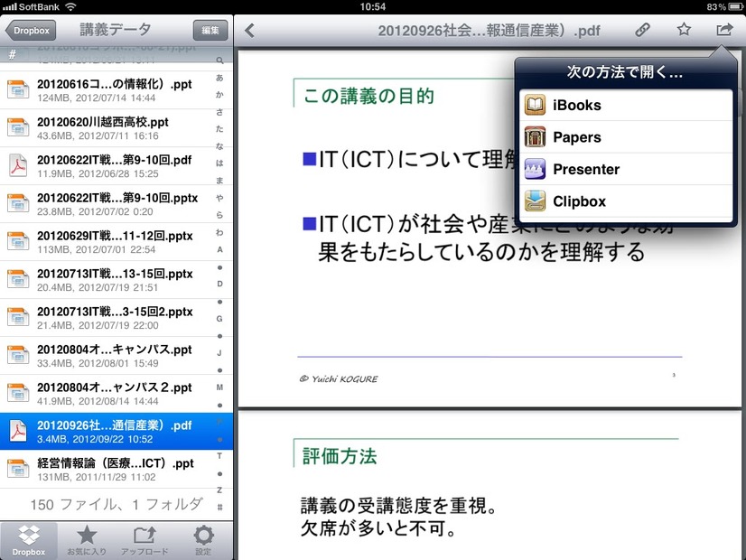Jump to あ in section index
Screen dimensions: 746x560
(x=219, y=78)
